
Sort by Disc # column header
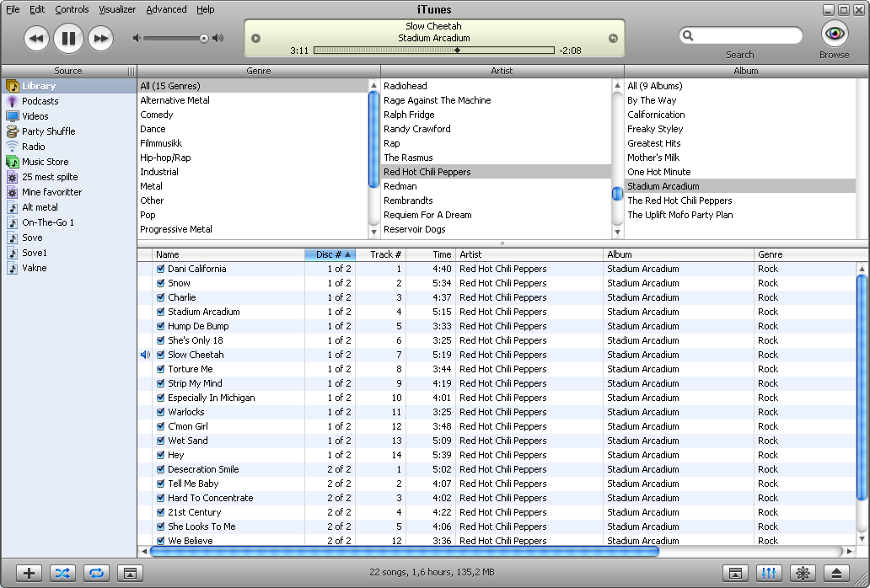click(330, 254)
